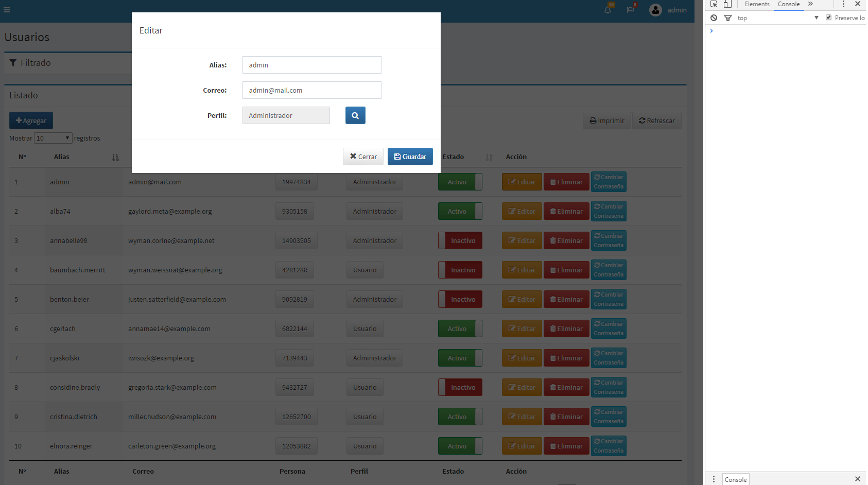This screenshot has width=868, height=485.
Task: Open the sidebar hamburger menu
Action: 7,10
